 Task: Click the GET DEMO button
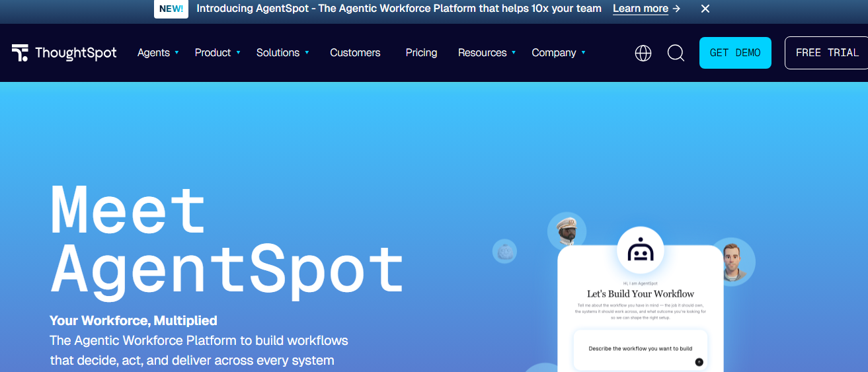coord(735,53)
